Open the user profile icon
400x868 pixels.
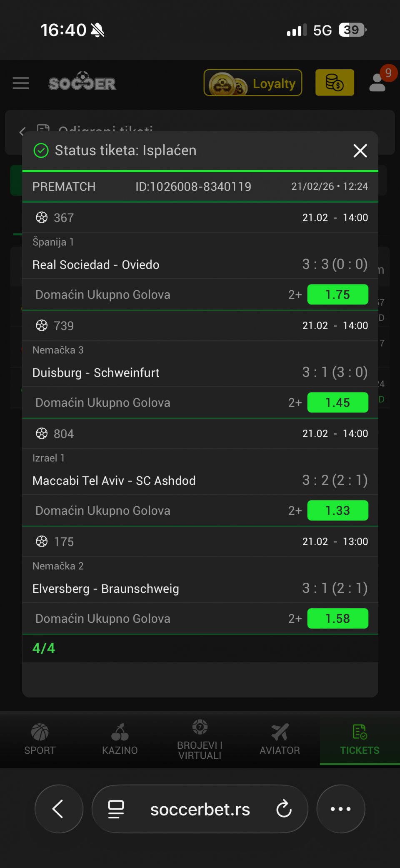click(x=378, y=82)
